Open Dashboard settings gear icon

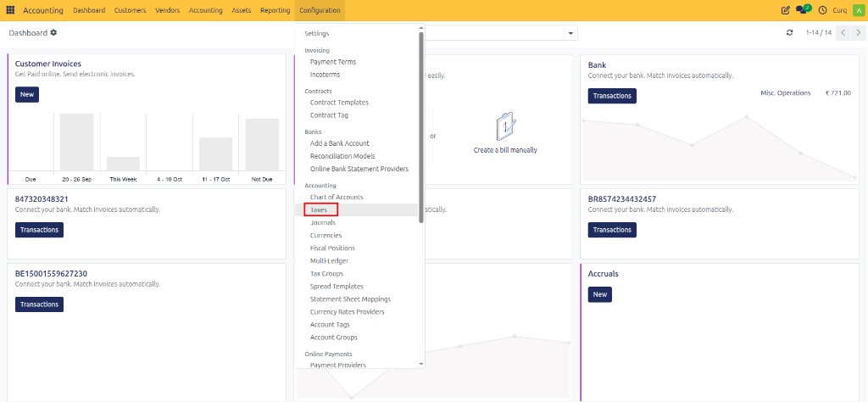(53, 33)
